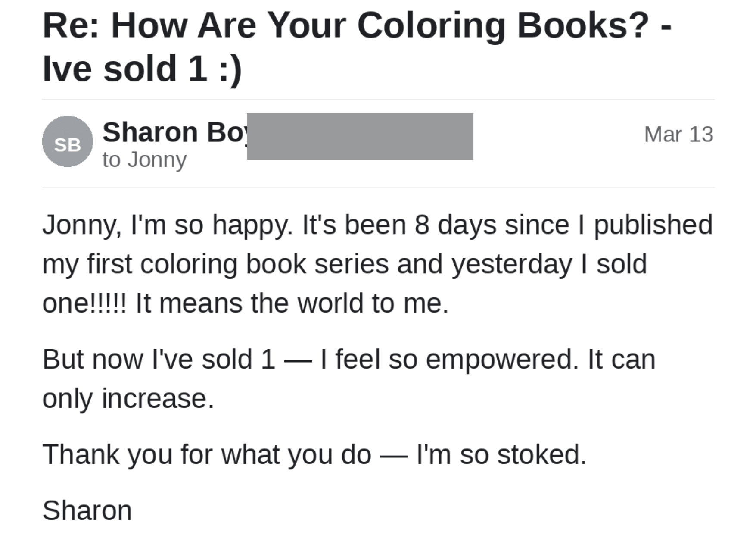Click the text "Thank you for what you do"
The height and width of the screenshot is (535, 756).
click(206, 454)
